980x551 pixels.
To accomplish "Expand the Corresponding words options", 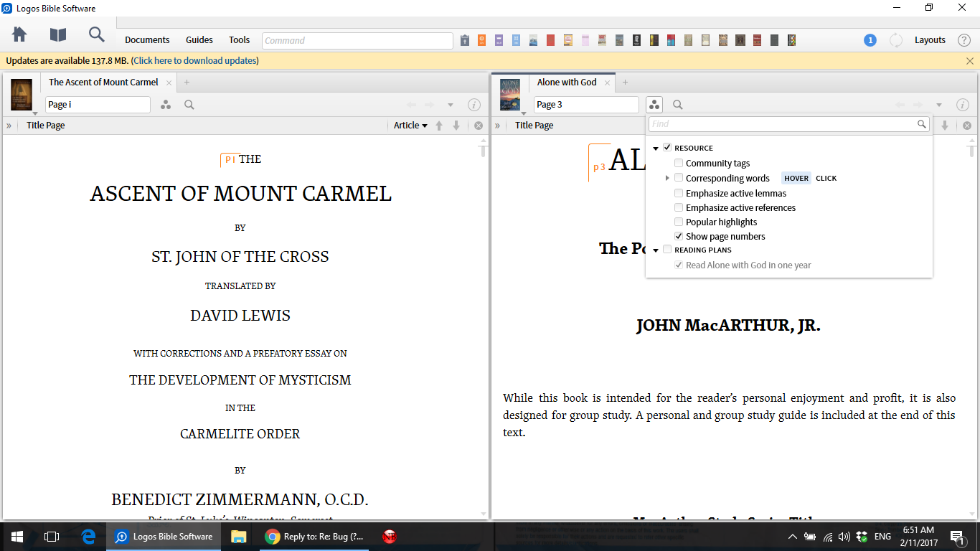I will pos(667,178).
